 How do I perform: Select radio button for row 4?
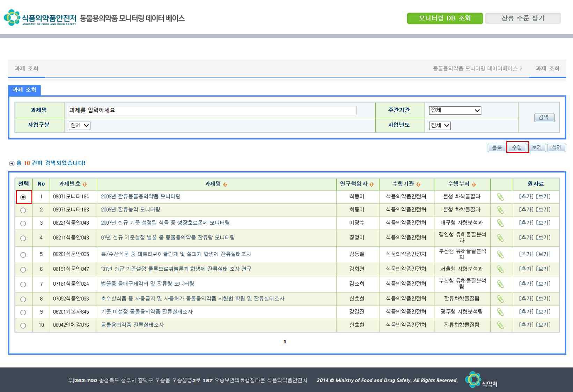pyautogui.click(x=23, y=238)
